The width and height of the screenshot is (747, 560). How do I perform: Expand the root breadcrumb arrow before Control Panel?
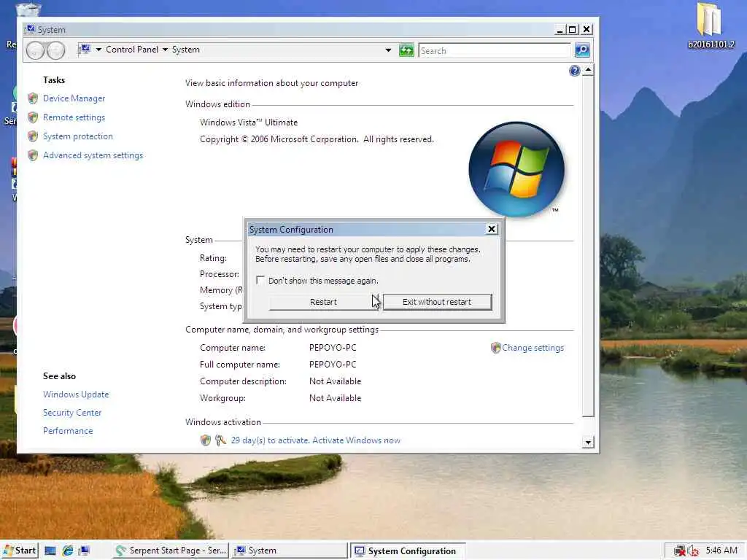pyautogui.click(x=98, y=50)
